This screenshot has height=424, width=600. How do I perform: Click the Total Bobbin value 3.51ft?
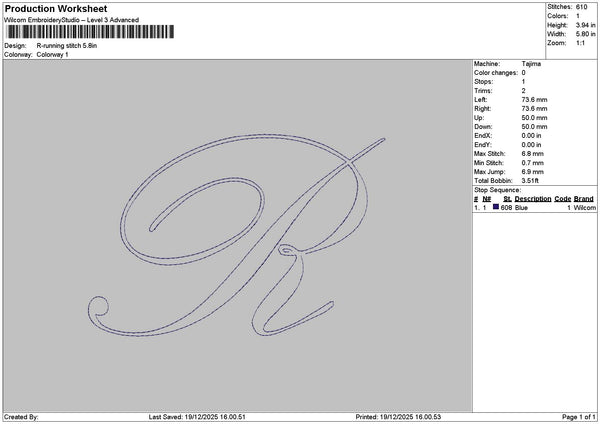coord(530,181)
